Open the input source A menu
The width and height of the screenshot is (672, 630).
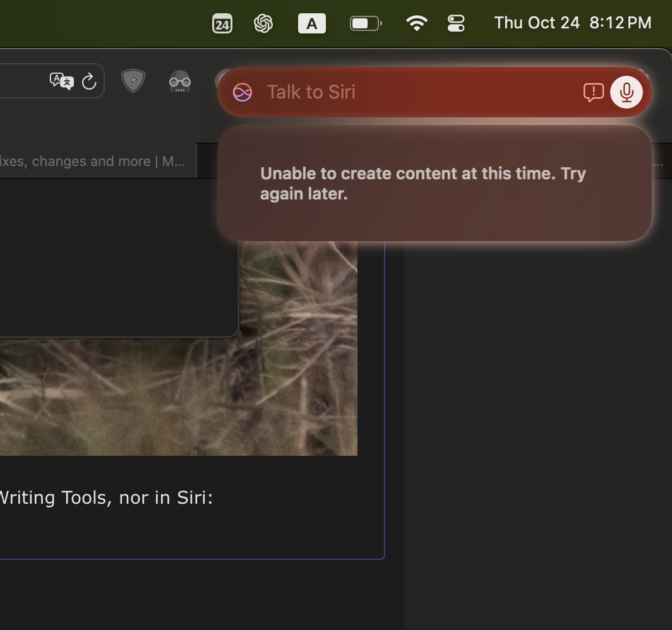coord(311,23)
